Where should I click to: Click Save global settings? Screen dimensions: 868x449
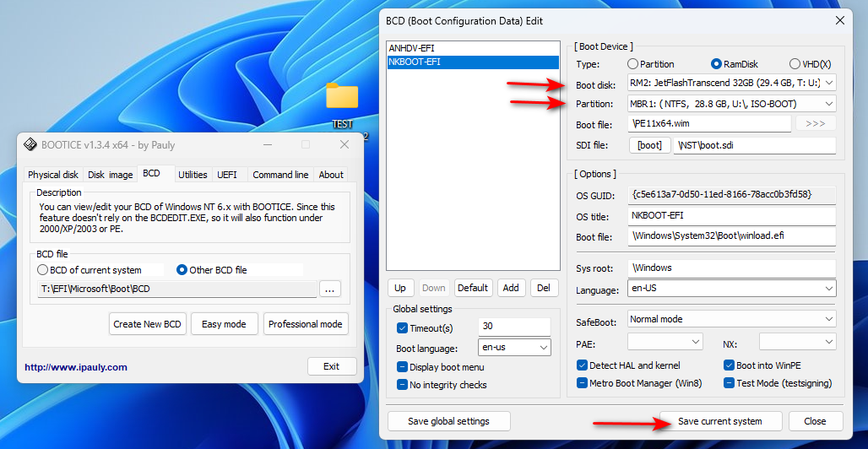point(448,421)
